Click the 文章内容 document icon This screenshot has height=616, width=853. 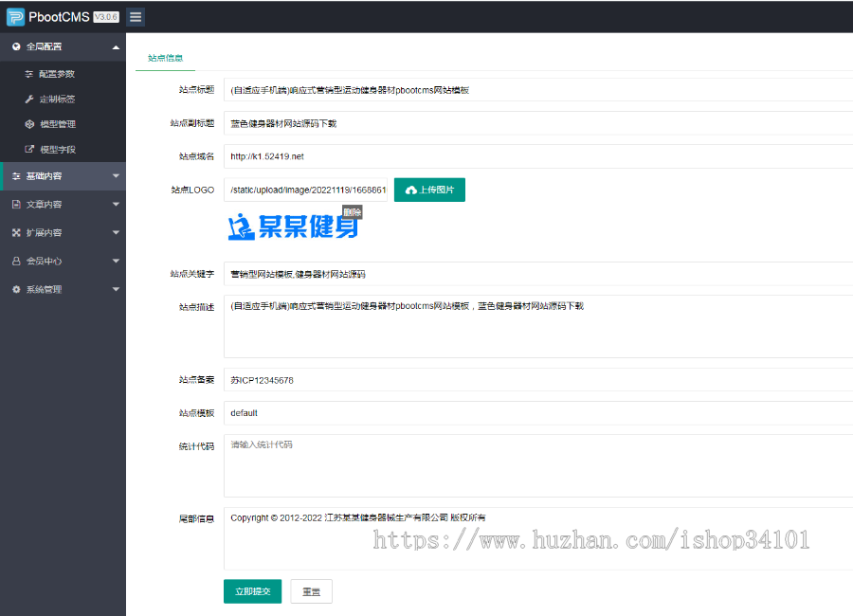pyautogui.click(x=16, y=205)
